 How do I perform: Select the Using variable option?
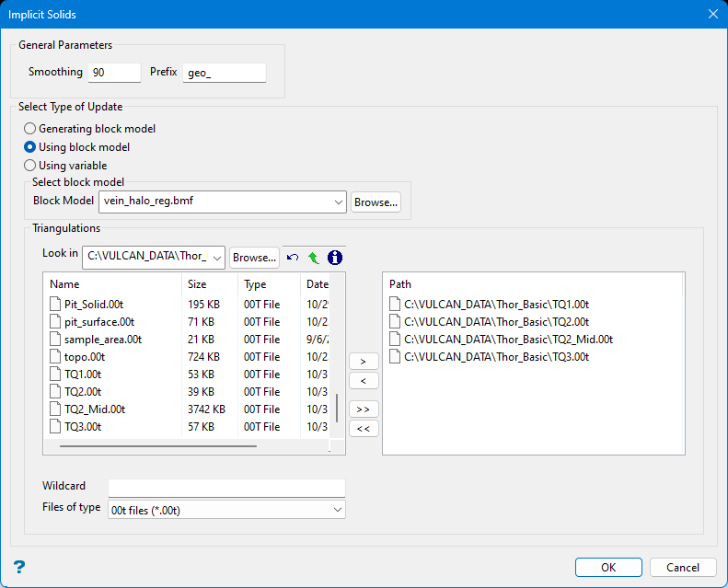[30, 166]
